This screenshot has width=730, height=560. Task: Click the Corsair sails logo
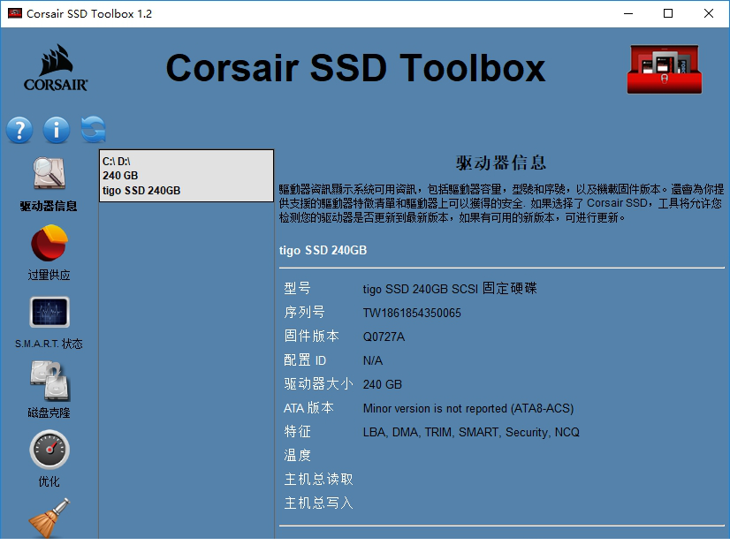pos(56,68)
